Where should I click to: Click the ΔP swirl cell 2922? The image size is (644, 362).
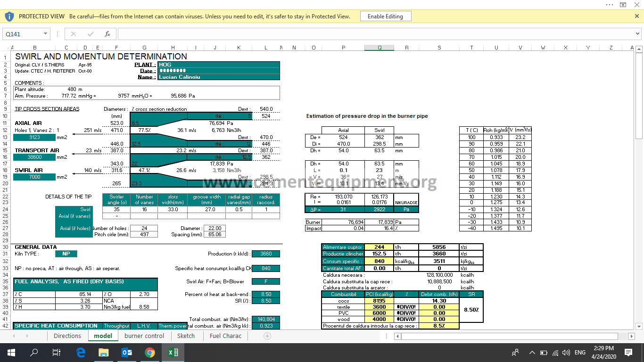pyautogui.click(x=380, y=209)
